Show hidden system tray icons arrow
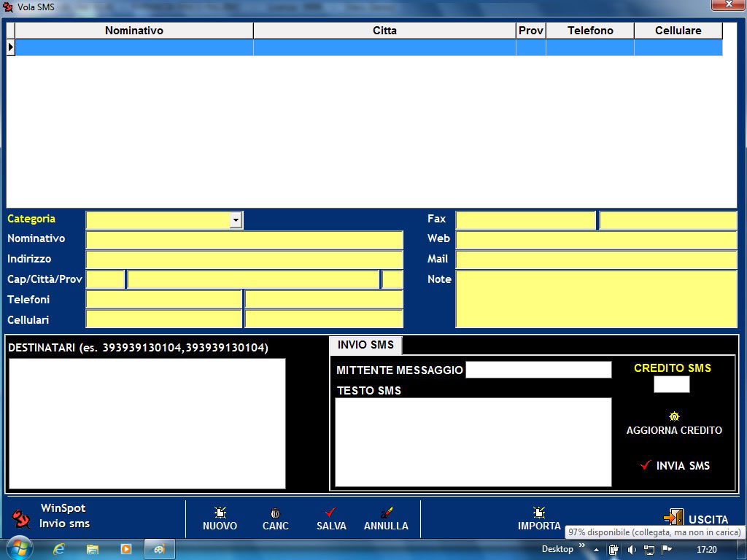 (x=597, y=550)
